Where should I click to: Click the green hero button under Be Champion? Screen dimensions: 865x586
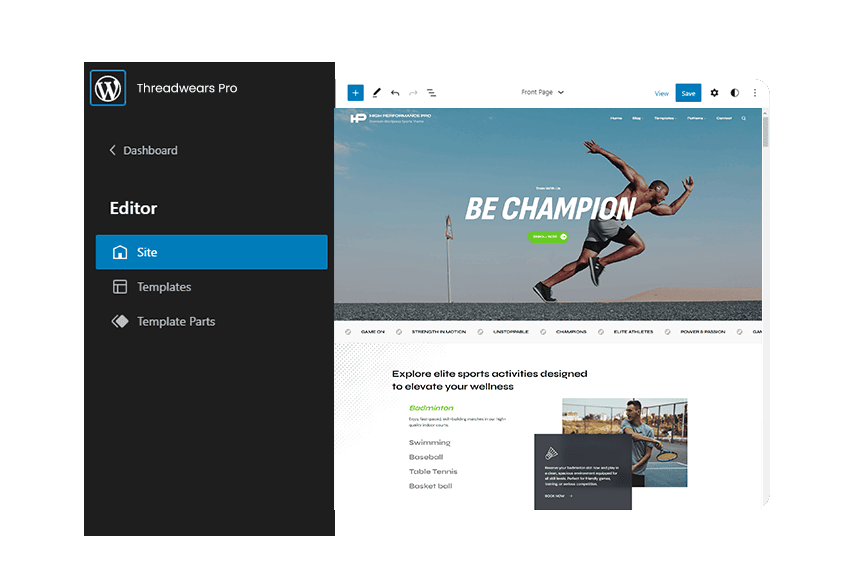[547, 237]
